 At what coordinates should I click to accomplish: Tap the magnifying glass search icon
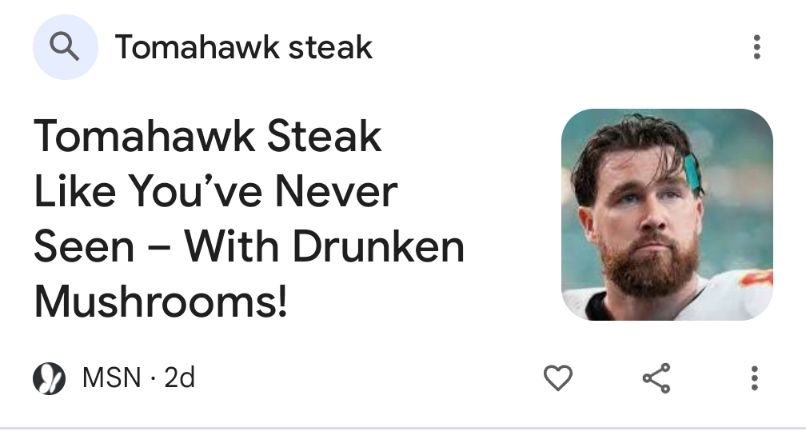coord(65,47)
